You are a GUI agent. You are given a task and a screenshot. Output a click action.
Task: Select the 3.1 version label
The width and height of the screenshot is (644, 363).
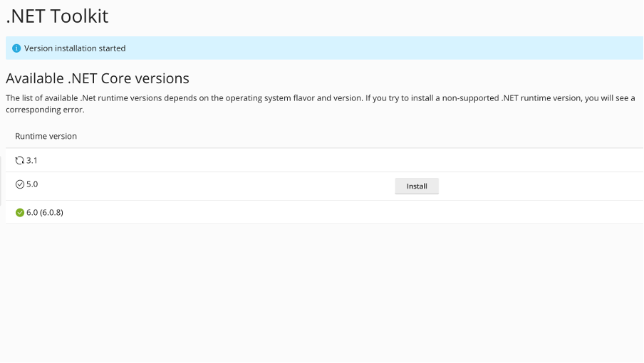32,161
